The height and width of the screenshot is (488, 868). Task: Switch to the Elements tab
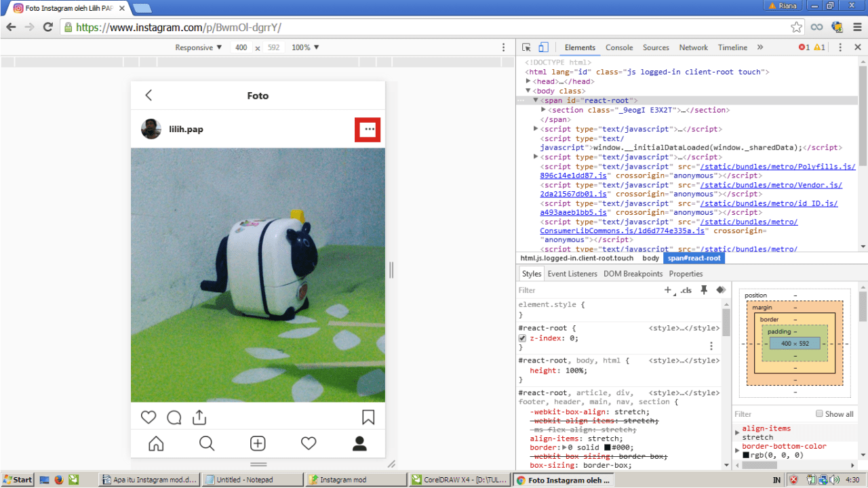580,47
